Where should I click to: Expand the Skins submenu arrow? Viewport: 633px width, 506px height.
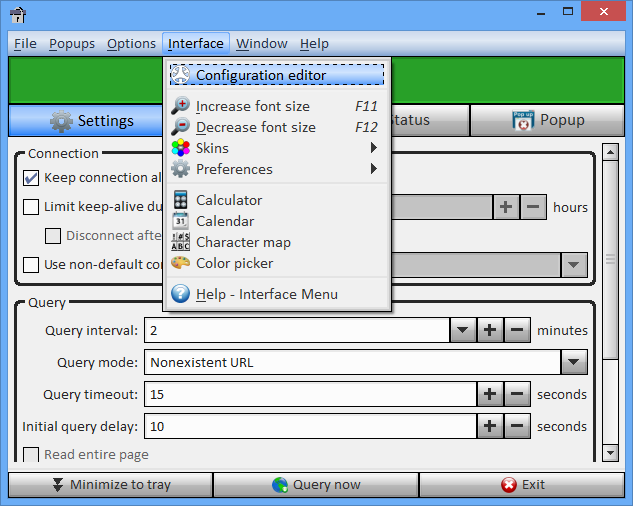[374, 148]
